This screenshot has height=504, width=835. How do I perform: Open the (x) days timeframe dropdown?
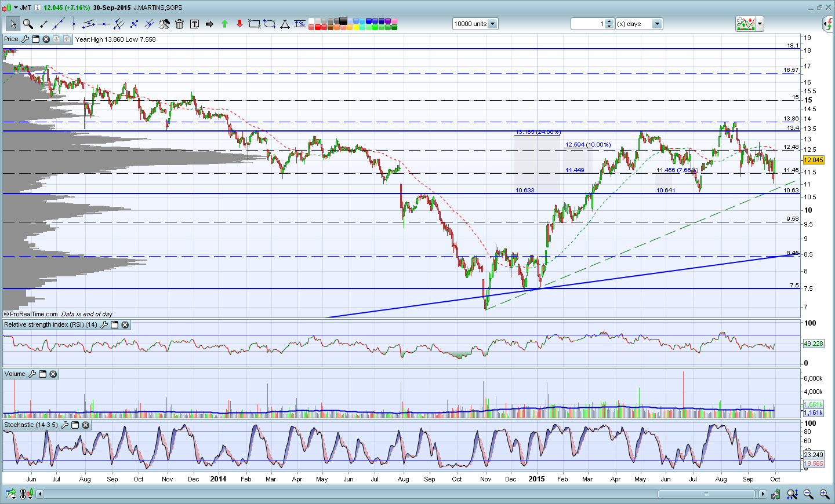click(657, 24)
